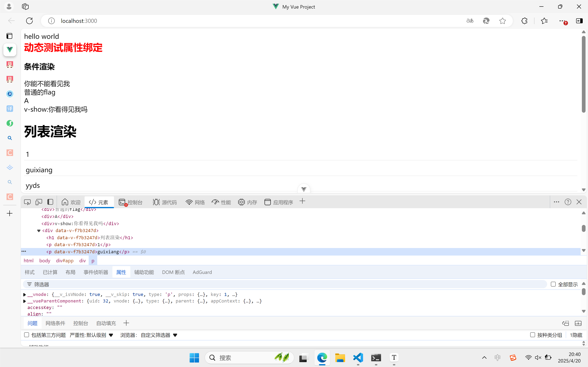The image size is (588, 367).
Task: Check 包括第三方问题 checkbox
Action: coord(27,335)
